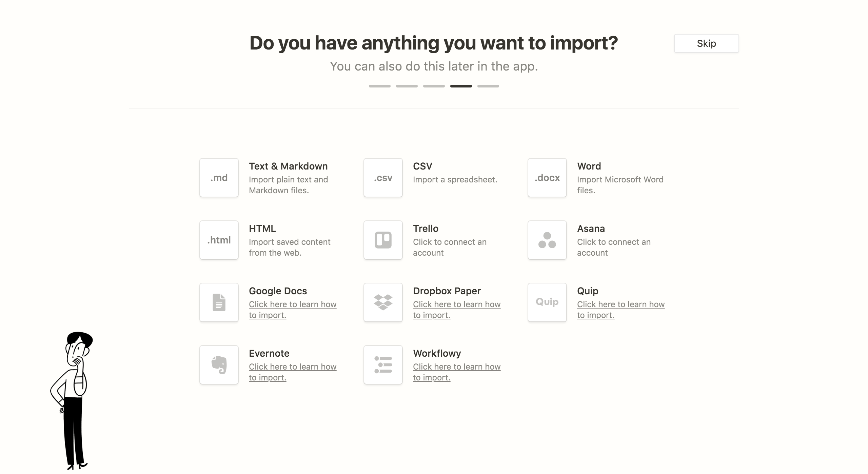Image resolution: width=868 pixels, height=474 pixels.
Task: Select the Asana three-dot icon
Action: (547, 240)
